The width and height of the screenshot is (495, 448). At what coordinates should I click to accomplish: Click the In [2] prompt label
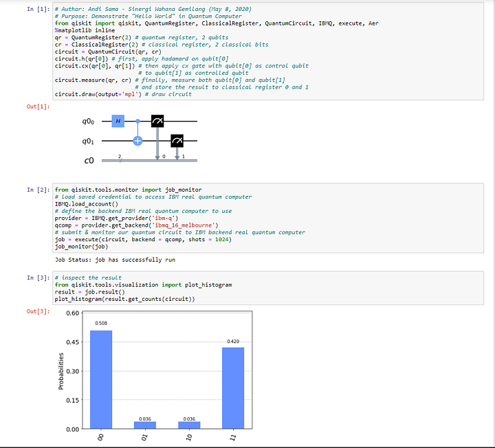coord(38,190)
